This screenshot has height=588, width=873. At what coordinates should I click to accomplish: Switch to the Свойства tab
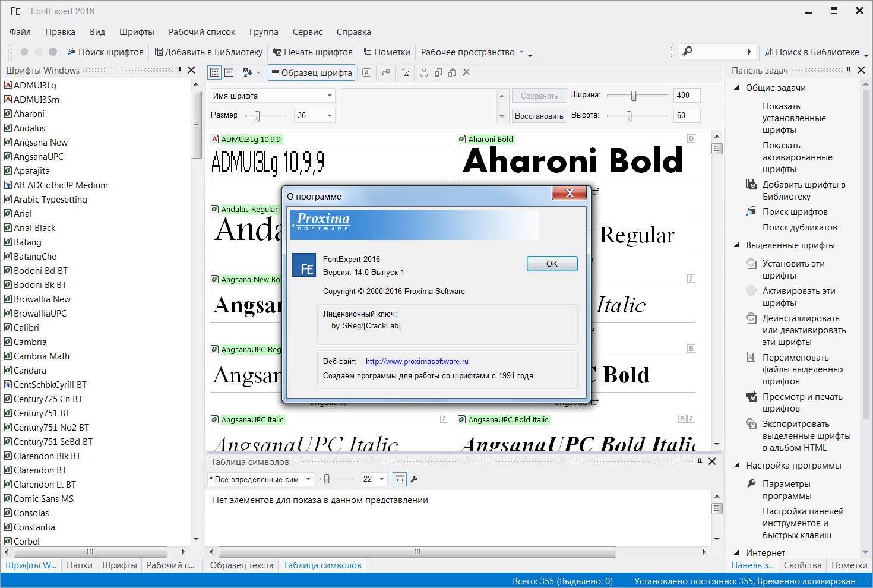click(x=802, y=565)
